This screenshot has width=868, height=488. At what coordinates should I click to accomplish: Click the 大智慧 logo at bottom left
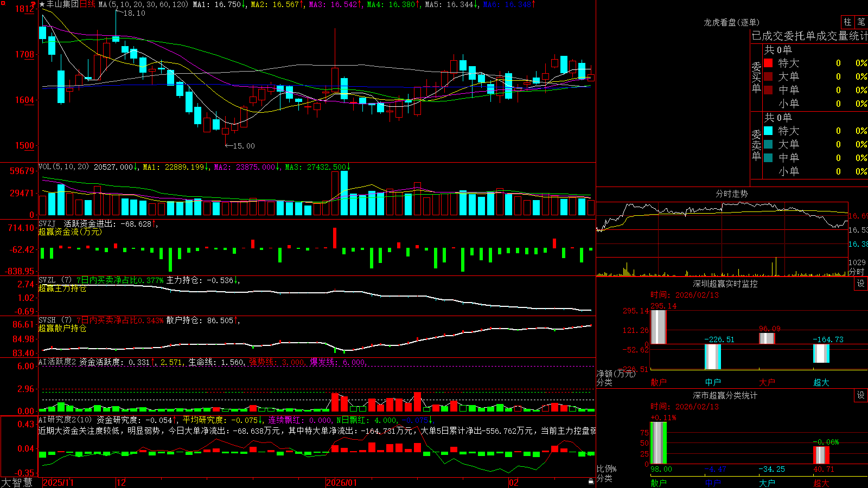(17, 483)
